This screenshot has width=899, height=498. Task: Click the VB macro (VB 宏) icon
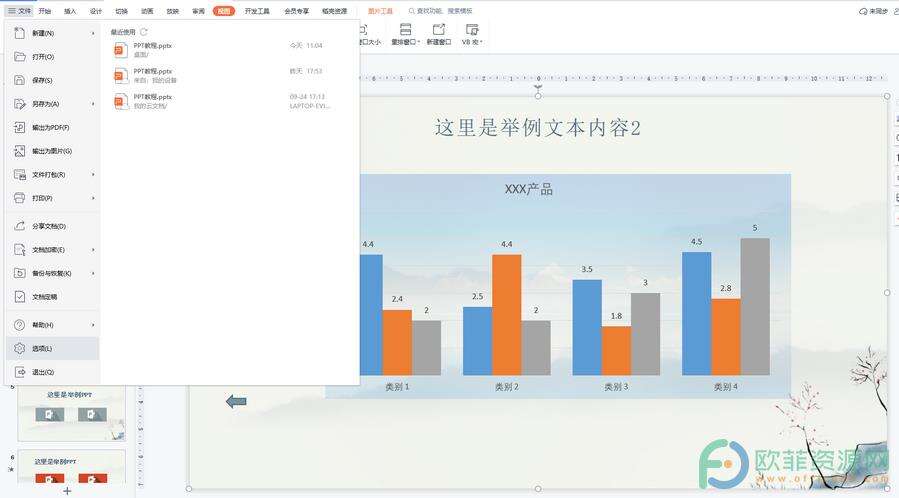coord(472,29)
